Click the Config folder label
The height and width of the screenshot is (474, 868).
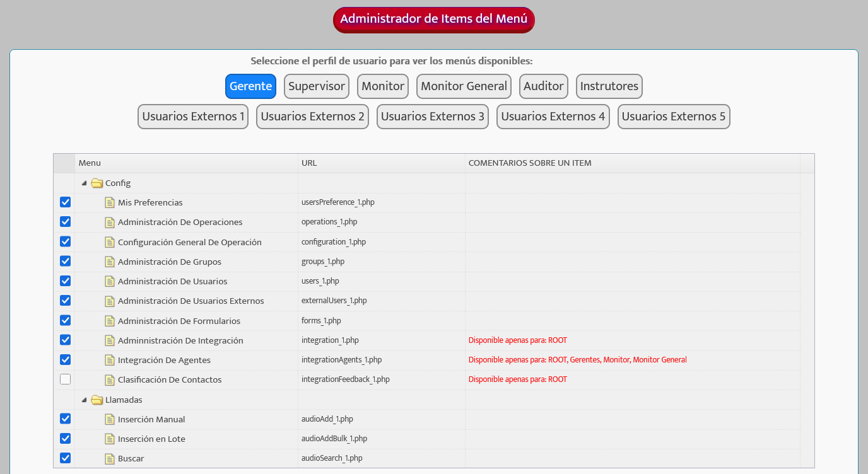coord(118,183)
